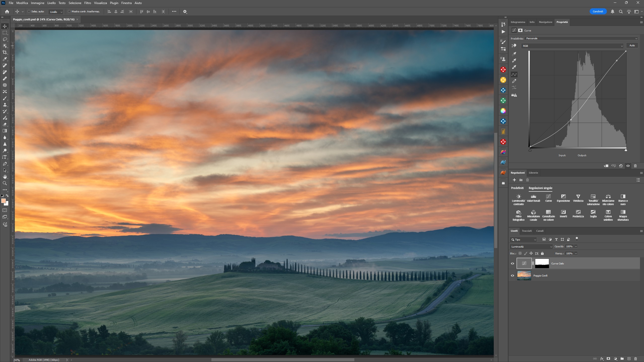
Task: Open three-dots more alignment options
Action: (x=174, y=12)
